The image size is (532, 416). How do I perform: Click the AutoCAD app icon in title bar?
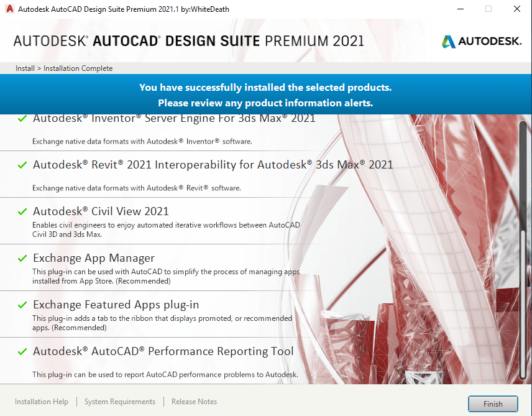click(x=10, y=9)
